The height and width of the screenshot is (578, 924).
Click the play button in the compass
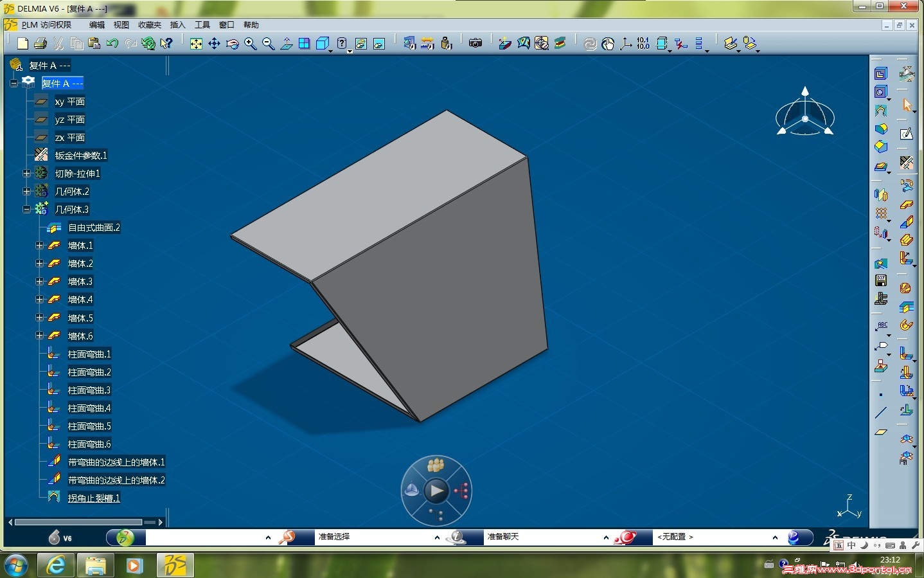point(436,491)
